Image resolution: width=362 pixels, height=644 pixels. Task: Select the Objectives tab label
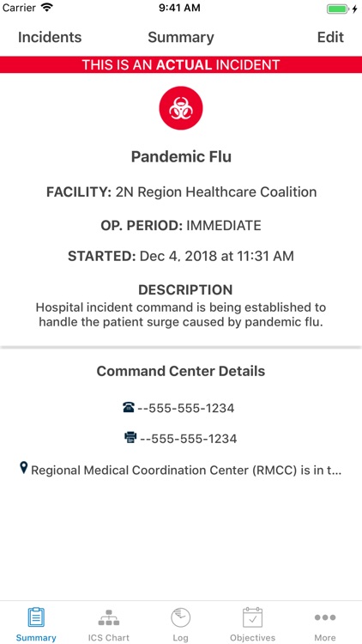click(252, 638)
